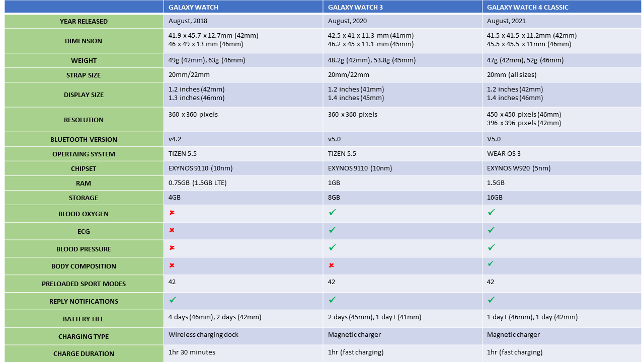Click the green check for Galaxy Watch Reply Notifications
The width and height of the screenshot is (644, 362).
pos(173,300)
